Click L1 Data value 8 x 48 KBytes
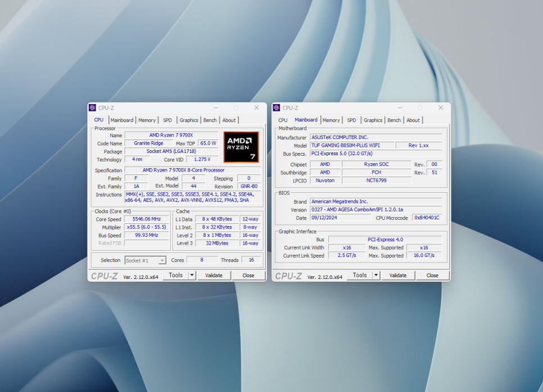This screenshot has height=392, width=543. click(x=217, y=219)
